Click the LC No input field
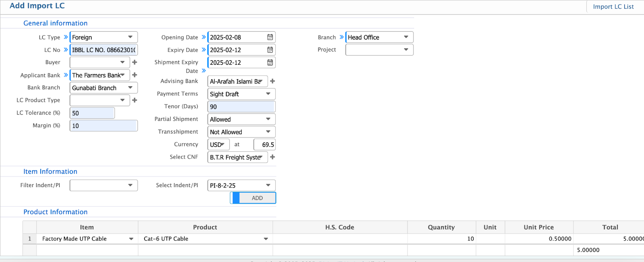The image size is (644, 262). tap(104, 50)
